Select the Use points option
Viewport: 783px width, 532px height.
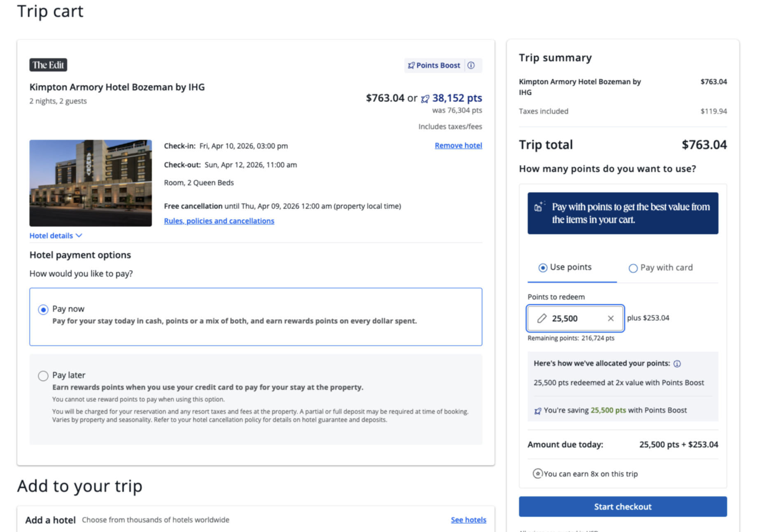point(543,268)
